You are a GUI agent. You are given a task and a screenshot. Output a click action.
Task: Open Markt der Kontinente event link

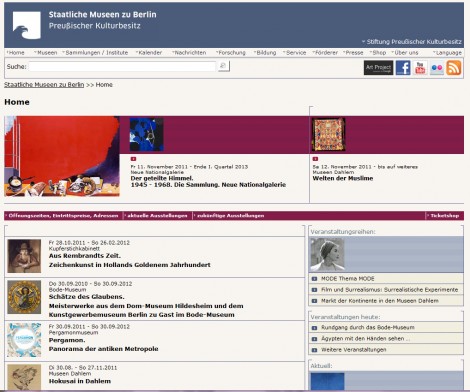pyautogui.click(x=380, y=301)
